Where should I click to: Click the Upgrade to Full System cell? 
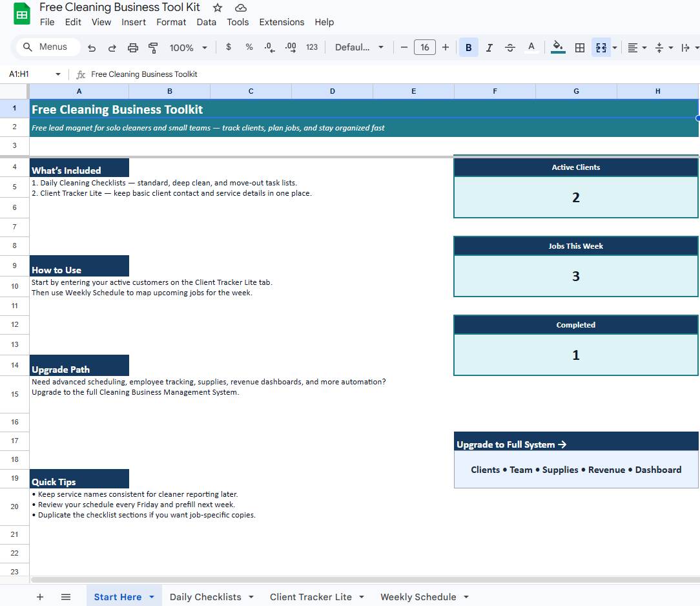(576, 441)
